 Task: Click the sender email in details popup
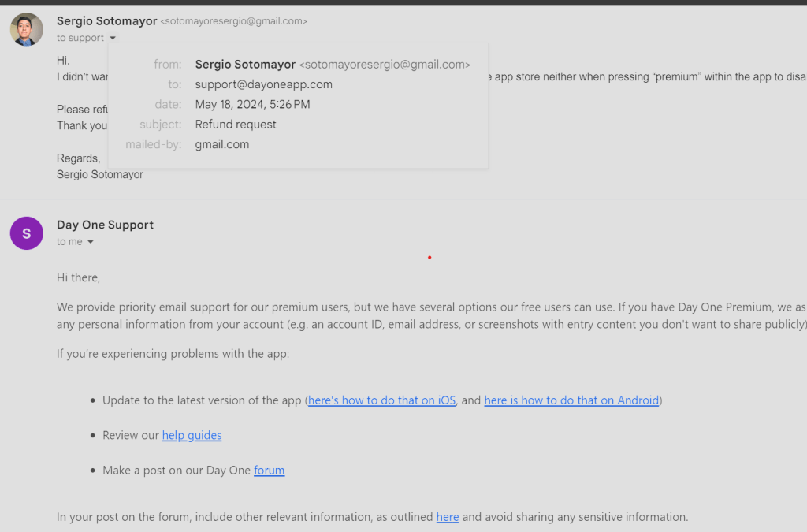(385, 65)
